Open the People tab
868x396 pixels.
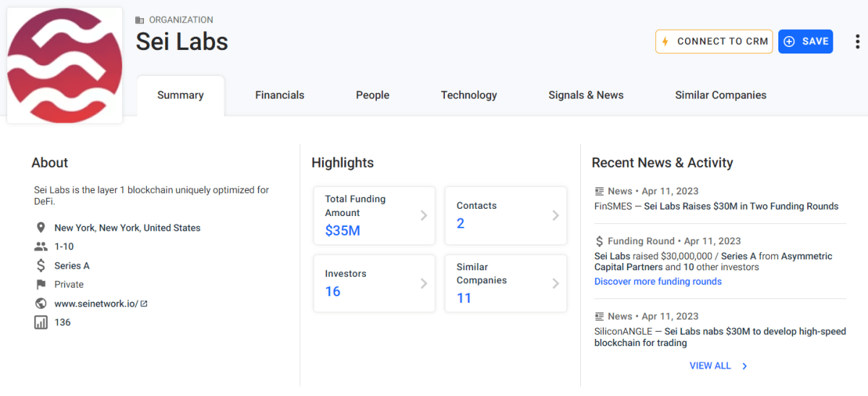pos(373,95)
